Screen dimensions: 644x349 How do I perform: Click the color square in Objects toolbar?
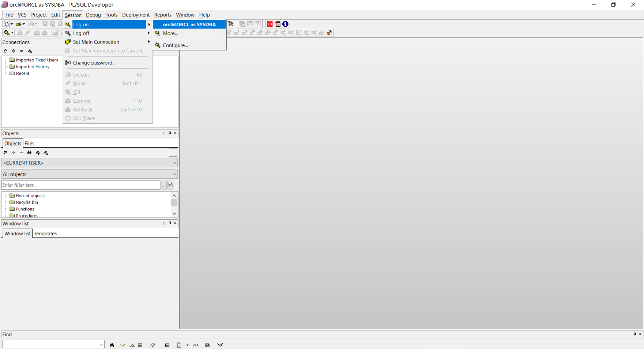click(x=173, y=153)
